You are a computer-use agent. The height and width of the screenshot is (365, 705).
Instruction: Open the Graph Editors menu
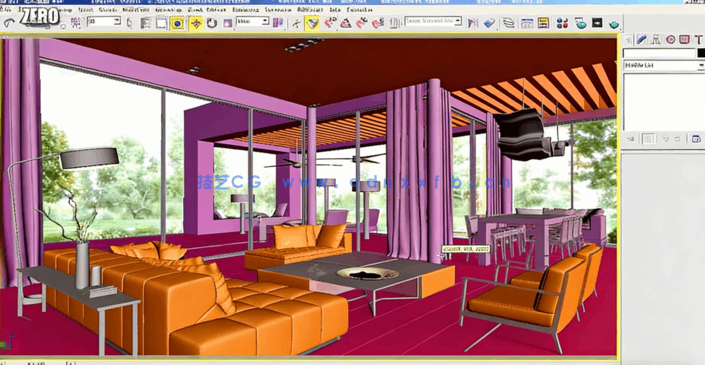coord(207,9)
